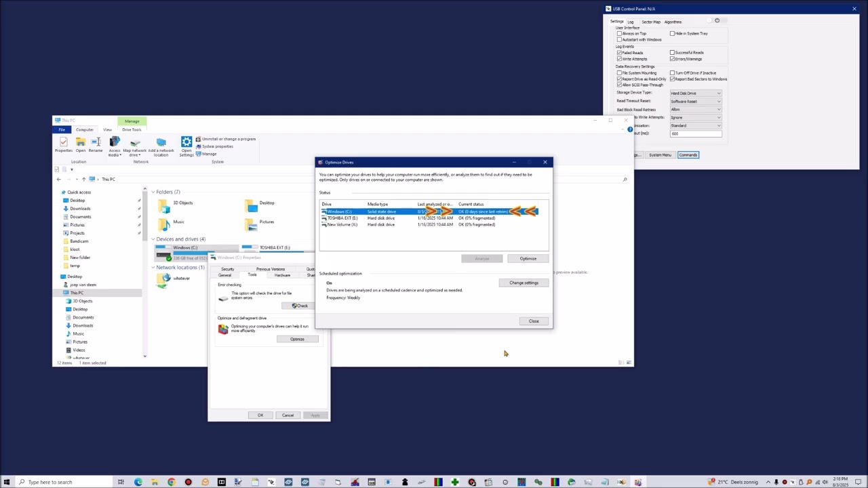
Task: Click Optimize button in Optimize Drives
Action: click(x=528, y=258)
